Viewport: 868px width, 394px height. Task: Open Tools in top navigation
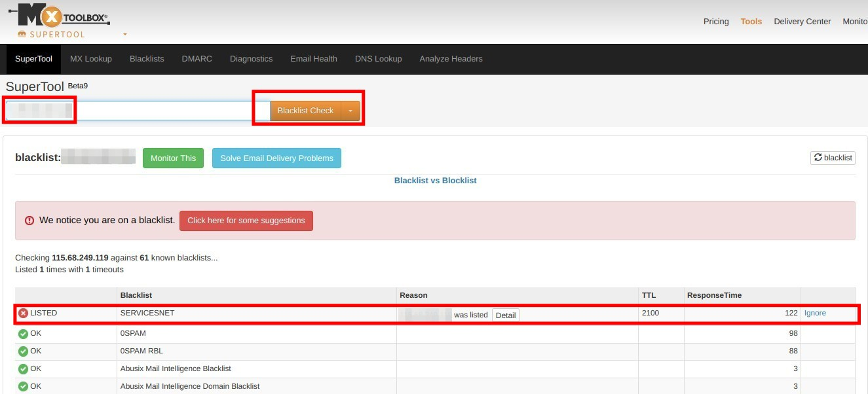(x=751, y=22)
